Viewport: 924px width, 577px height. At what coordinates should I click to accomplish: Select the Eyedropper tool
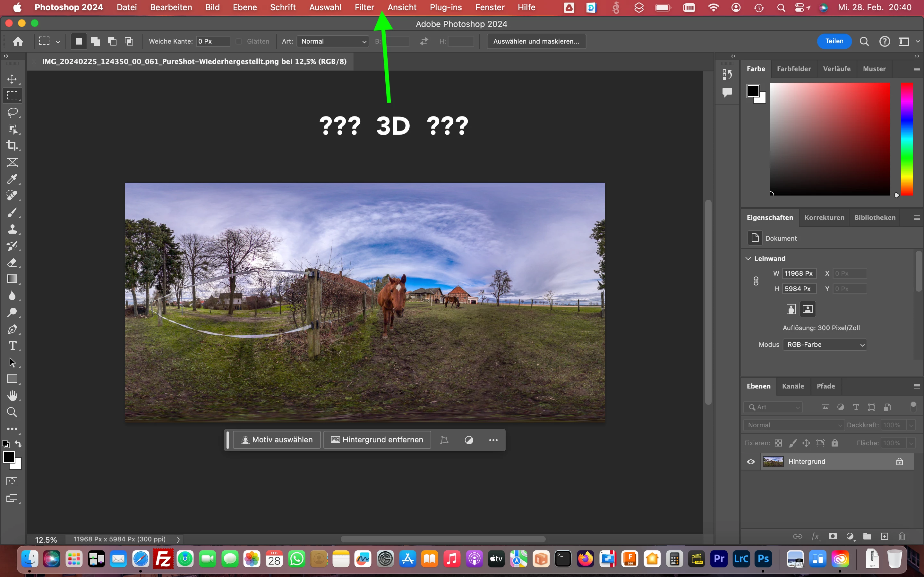click(x=12, y=179)
